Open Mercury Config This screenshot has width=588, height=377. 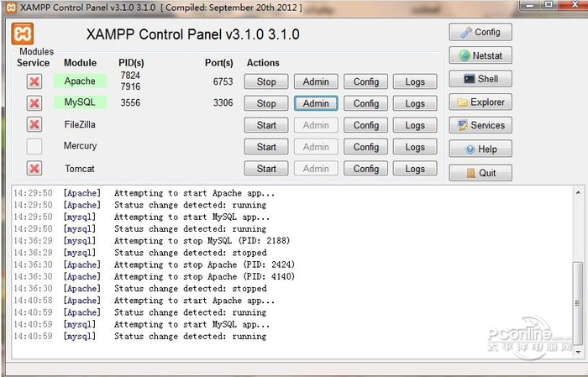366,147
